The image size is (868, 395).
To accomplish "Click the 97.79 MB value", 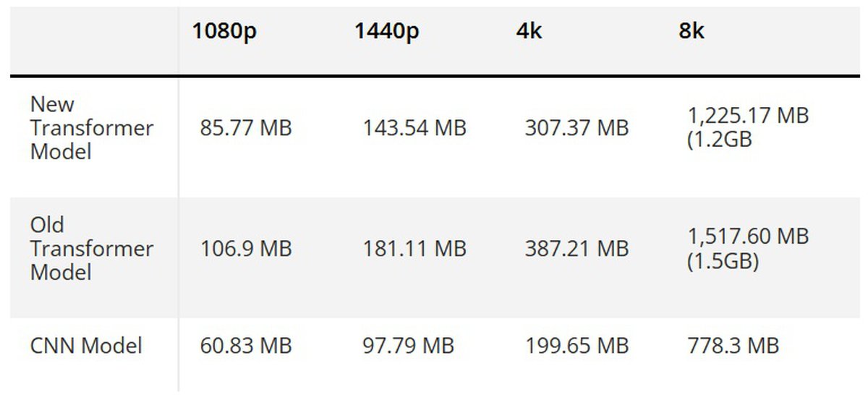I will click(x=408, y=346).
